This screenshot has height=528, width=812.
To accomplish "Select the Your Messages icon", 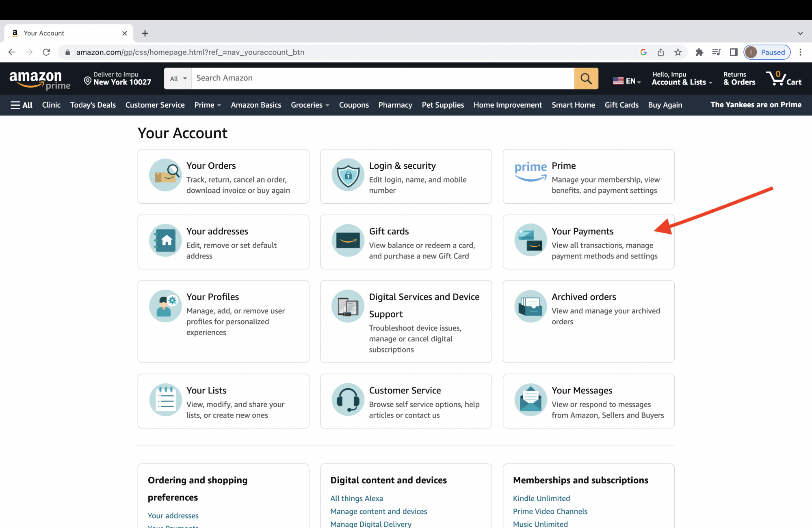I will pos(531,398).
